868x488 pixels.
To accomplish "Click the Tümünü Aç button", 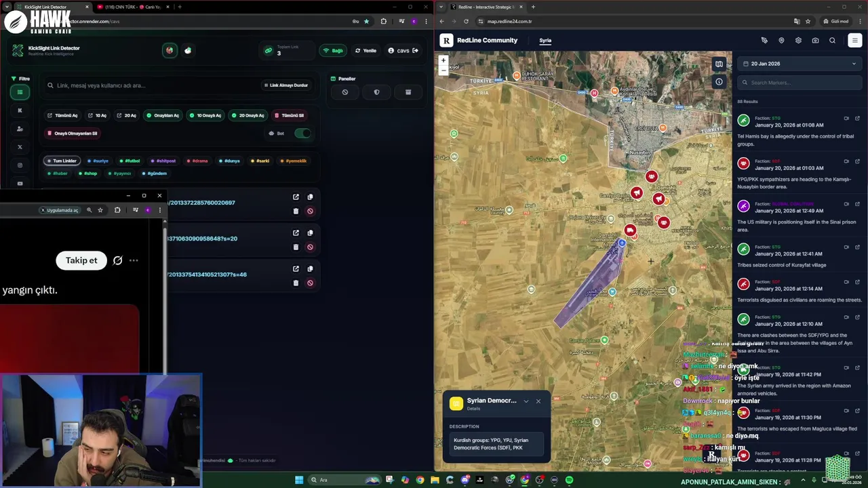I will (x=62, y=115).
